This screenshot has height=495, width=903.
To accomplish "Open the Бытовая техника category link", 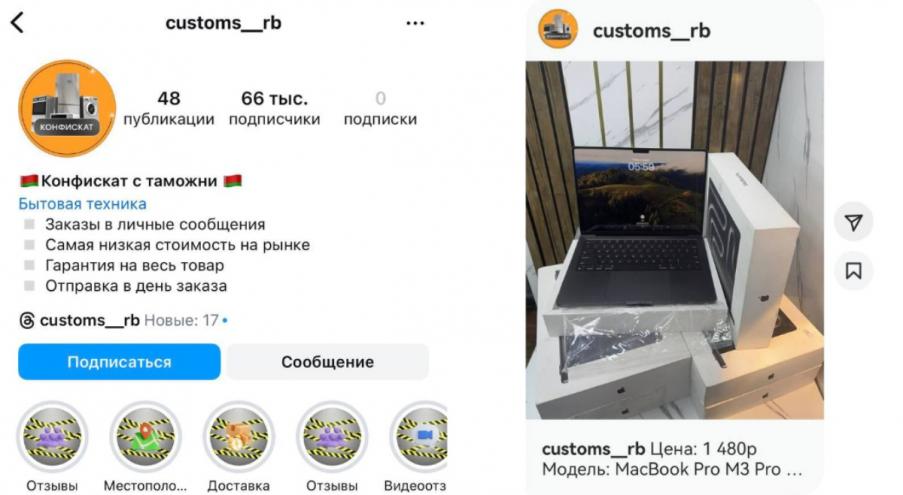I will (x=82, y=204).
